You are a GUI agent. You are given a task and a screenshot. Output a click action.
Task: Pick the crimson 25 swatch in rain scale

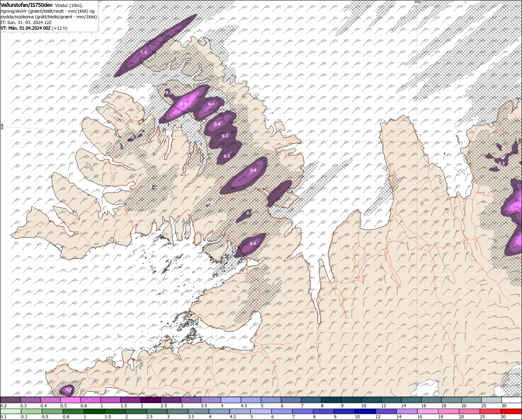(491, 411)
